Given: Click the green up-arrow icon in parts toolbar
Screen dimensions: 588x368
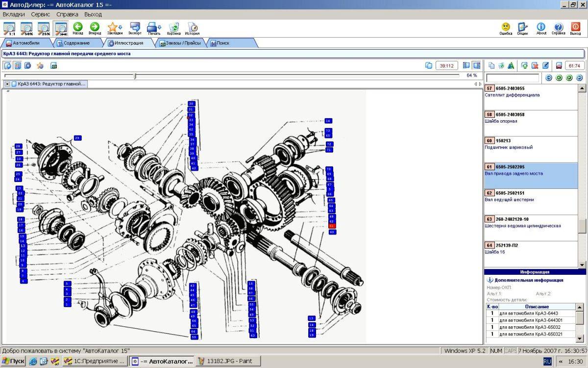Looking at the screenshot, I should pos(524,65).
